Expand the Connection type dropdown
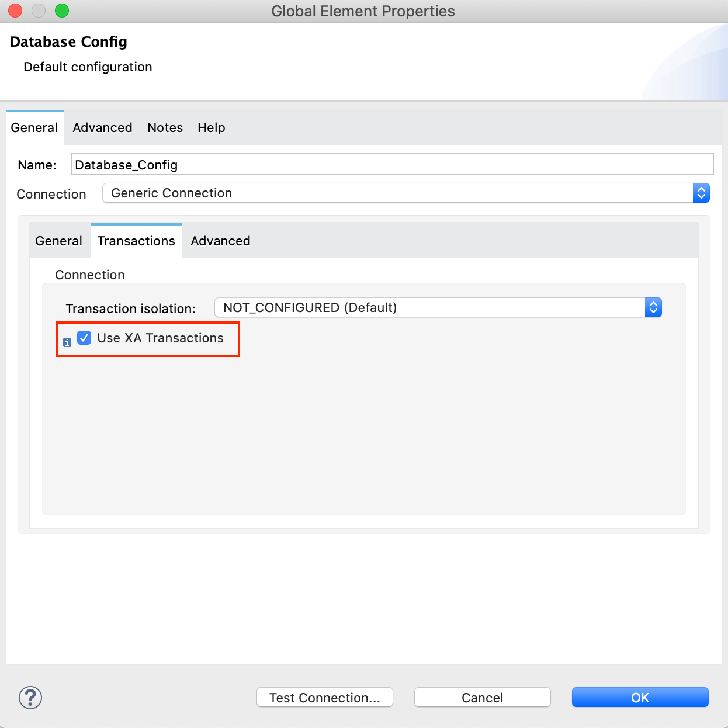 [405, 193]
